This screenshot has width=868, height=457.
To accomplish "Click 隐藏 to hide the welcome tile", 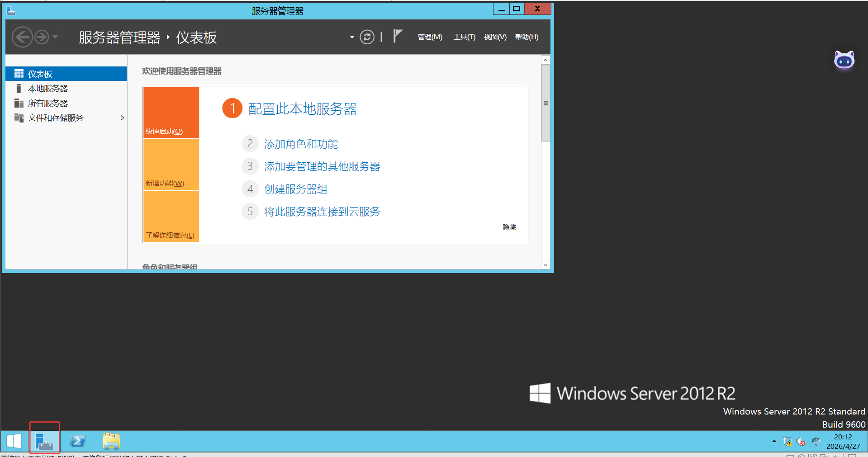I will click(509, 227).
